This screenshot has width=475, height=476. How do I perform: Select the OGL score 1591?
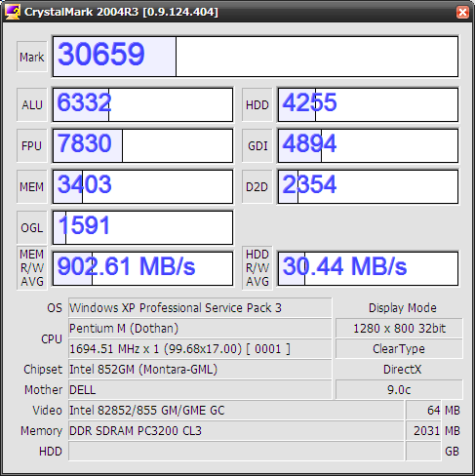tap(142, 227)
